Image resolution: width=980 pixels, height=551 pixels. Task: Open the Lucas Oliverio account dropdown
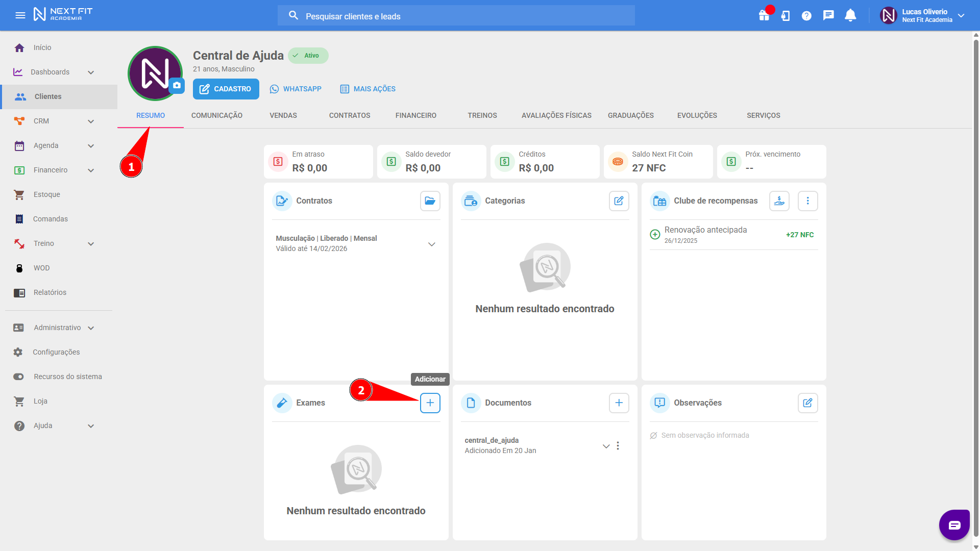(x=961, y=15)
